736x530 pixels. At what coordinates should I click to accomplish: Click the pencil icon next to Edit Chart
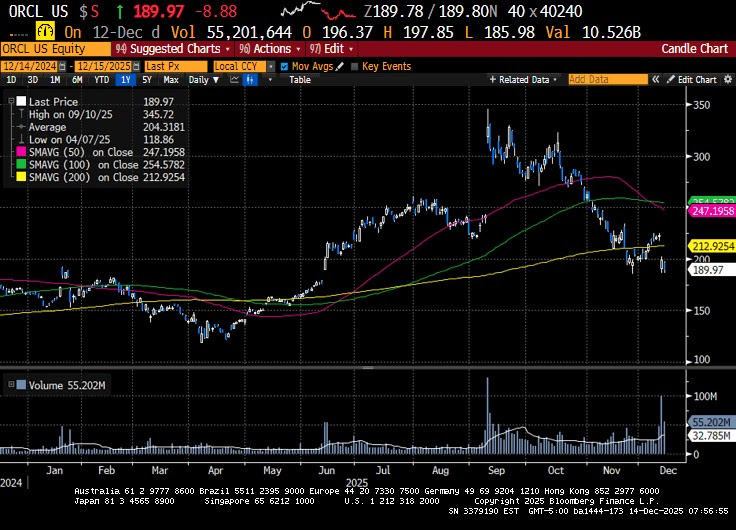click(x=671, y=79)
